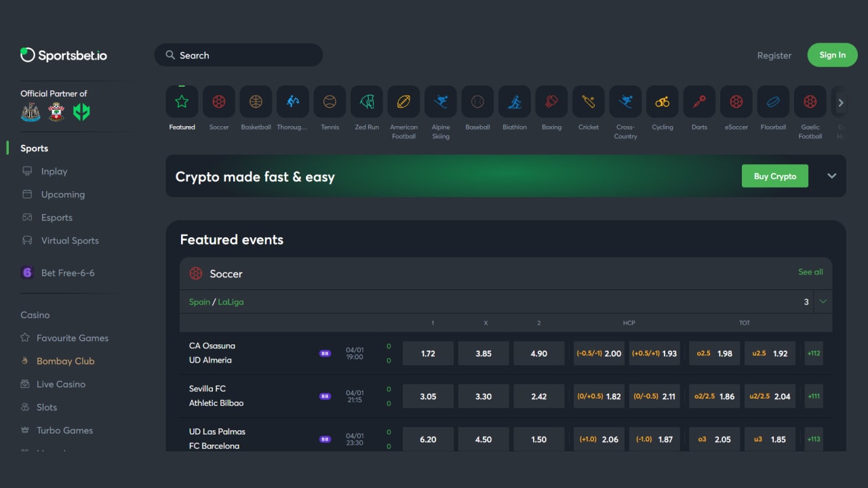Click See all in Soccer section

tap(810, 272)
